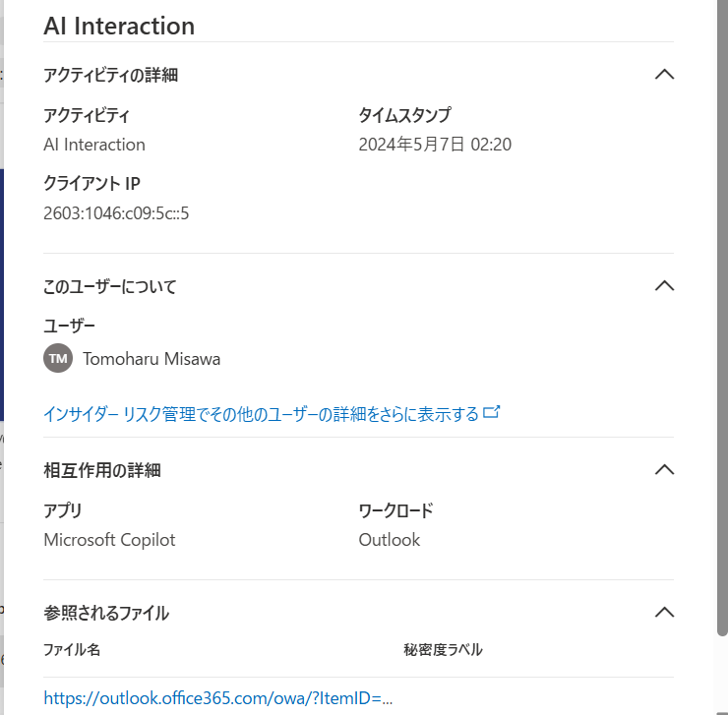Click the ファイル名 column header
The image size is (728, 715).
(x=72, y=649)
